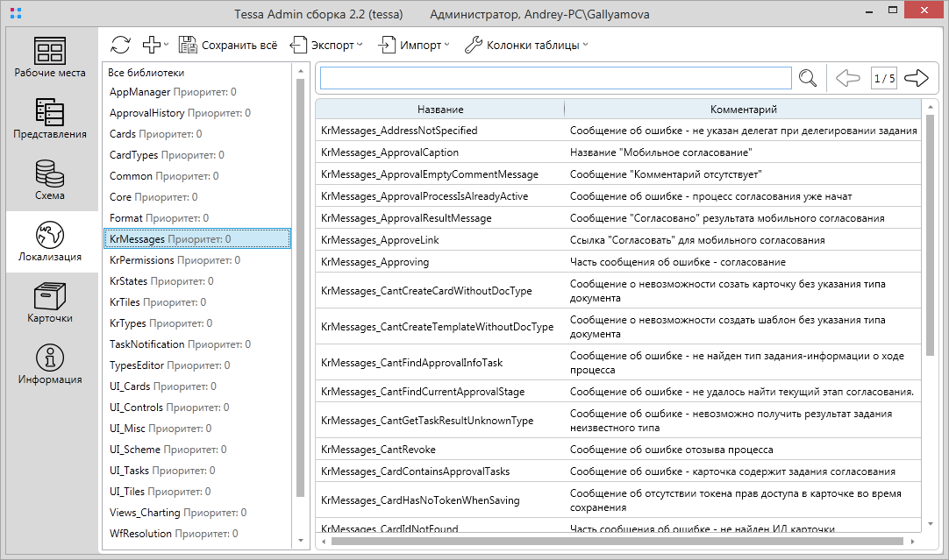Image resolution: width=949 pixels, height=560 pixels.
Task: Open the Схема database section
Action: click(x=50, y=181)
